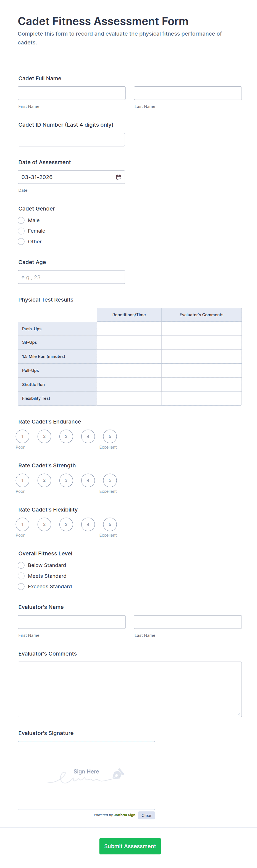Open the calendar date picker icon
Screen dimensions: 257x868
(x=118, y=177)
